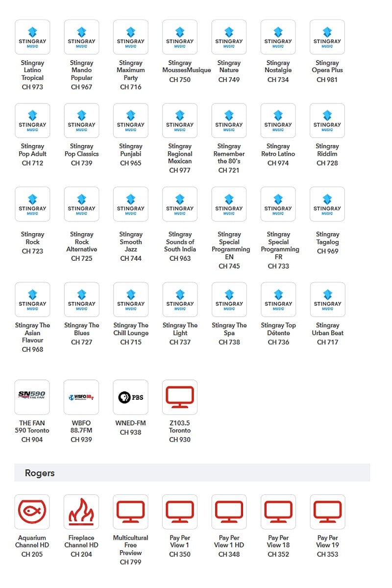Open the Stingray Urban Beat icon
This screenshot has width=392, height=588.
click(327, 299)
